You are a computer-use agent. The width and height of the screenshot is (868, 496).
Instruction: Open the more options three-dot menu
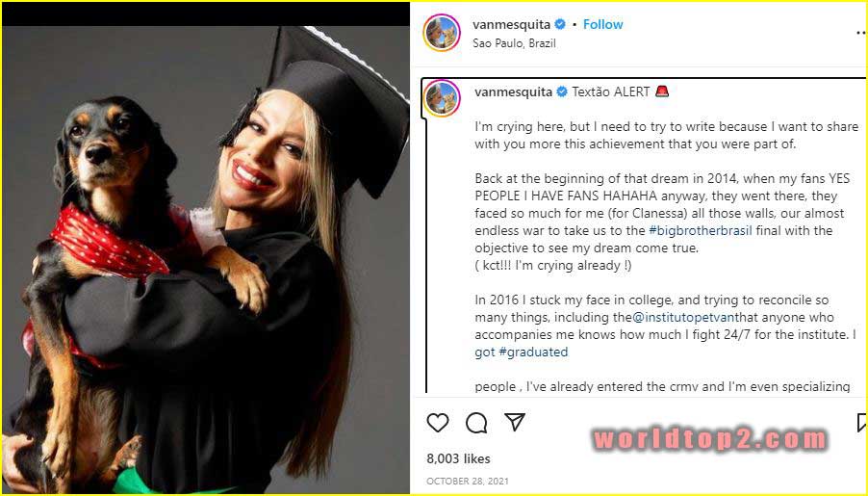[860, 33]
